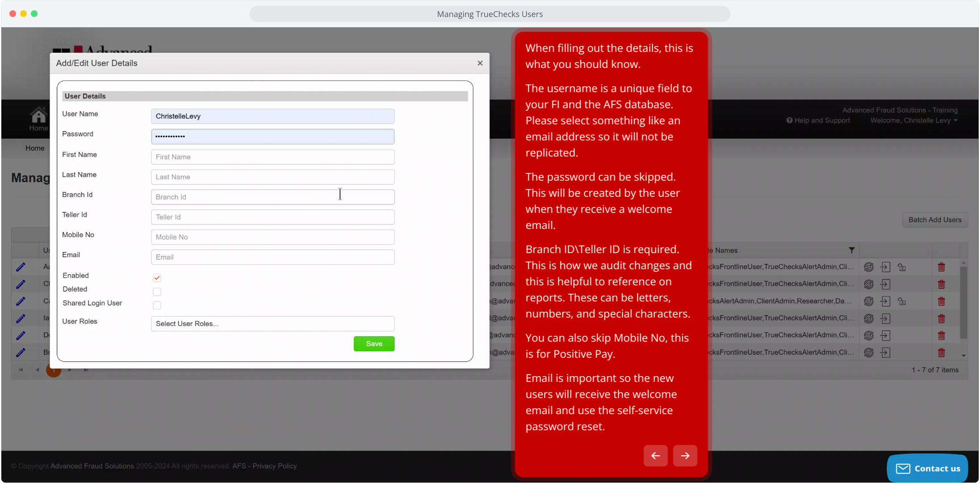Image resolution: width=980 pixels, height=483 pixels.
Task: Go to the last page of the grid
Action: click(x=86, y=370)
